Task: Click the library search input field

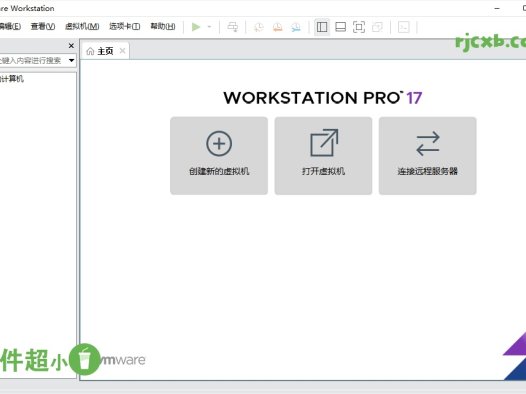Action: tap(33, 60)
